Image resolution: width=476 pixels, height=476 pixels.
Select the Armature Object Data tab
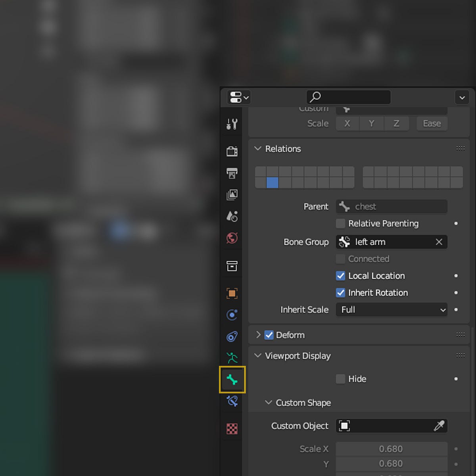pos(232,358)
